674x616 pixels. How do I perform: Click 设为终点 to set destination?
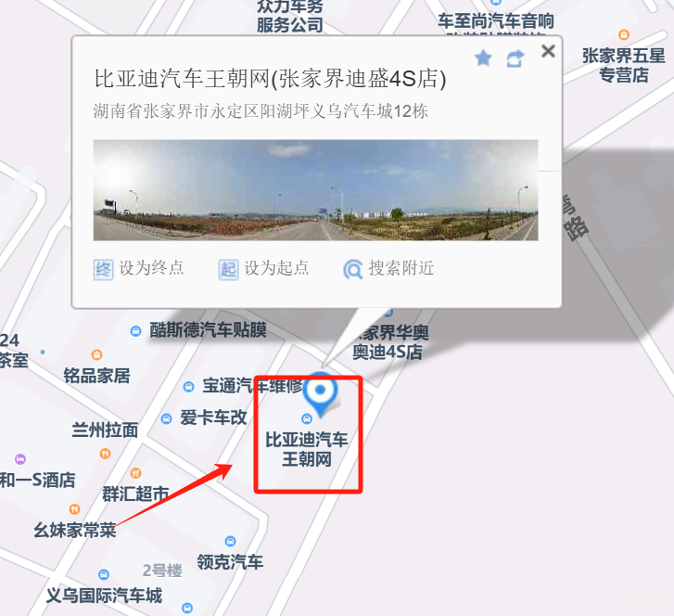tap(151, 268)
